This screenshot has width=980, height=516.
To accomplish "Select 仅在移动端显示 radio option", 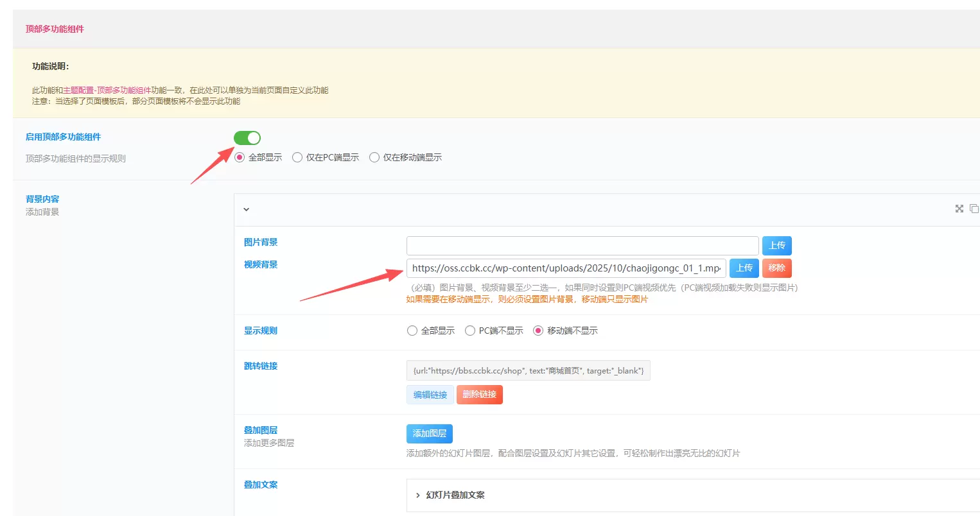I will click(374, 157).
